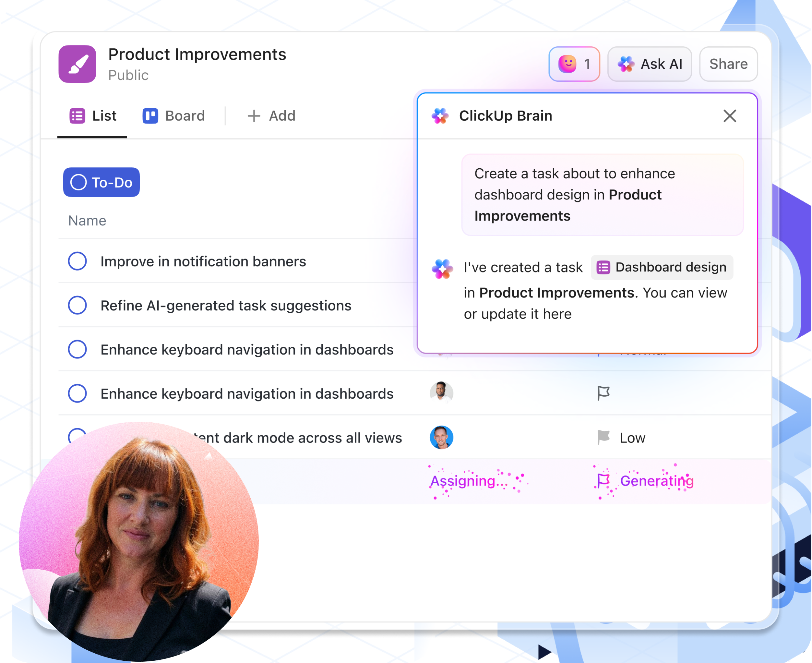The height and width of the screenshot is (663, 812).
Task: Open the Dashboard design task chip
Action: pos(662,267)
